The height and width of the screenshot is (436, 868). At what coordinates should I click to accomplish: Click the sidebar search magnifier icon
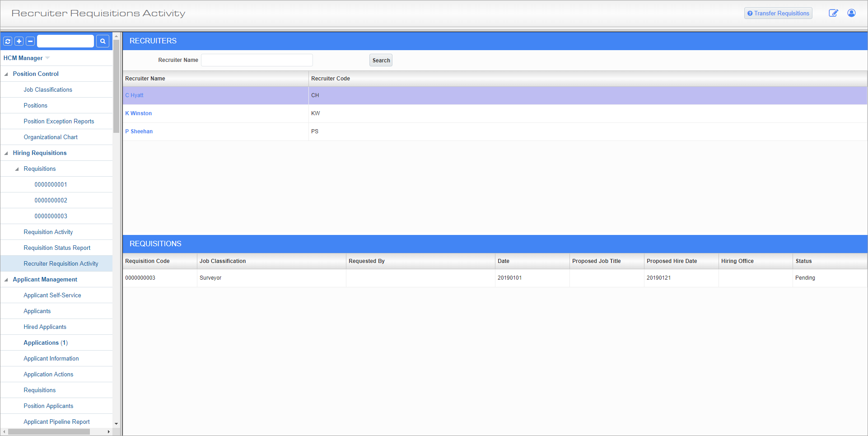[x=103, y=42]
